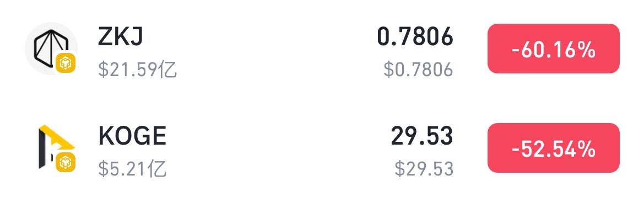
Task: Select ZKJ market cap $21.59亿
Action: (x=138, y=70)
